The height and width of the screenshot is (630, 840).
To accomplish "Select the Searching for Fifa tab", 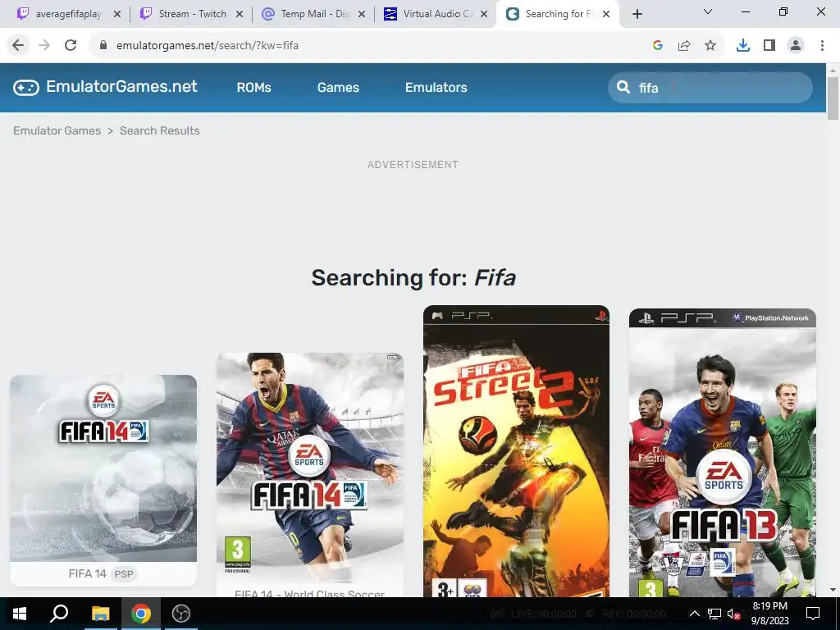I will pos(559,14).
